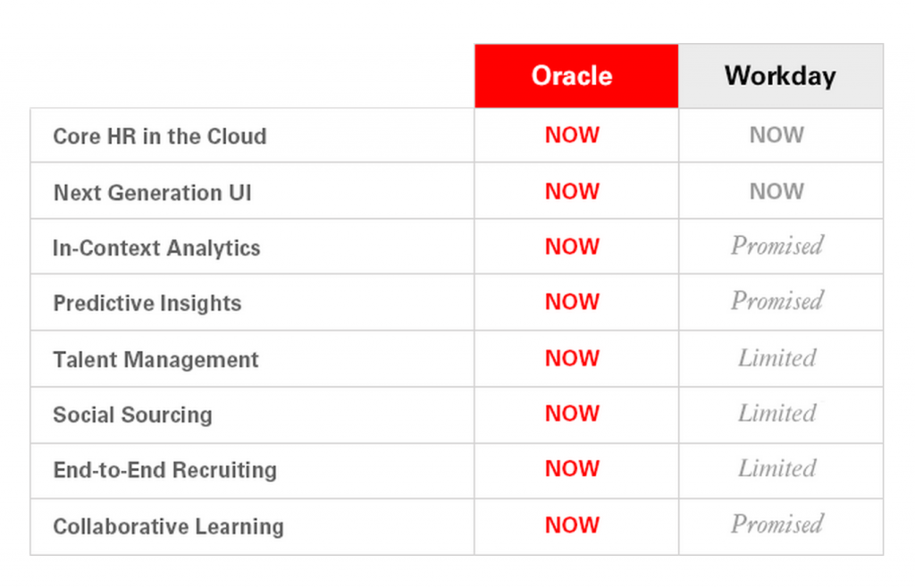Image resolution: width=915 pixels, height=588 pixels.
Task: Select the Next Generation UI row label
Action: pyautogui.click(x=152, y=193)
